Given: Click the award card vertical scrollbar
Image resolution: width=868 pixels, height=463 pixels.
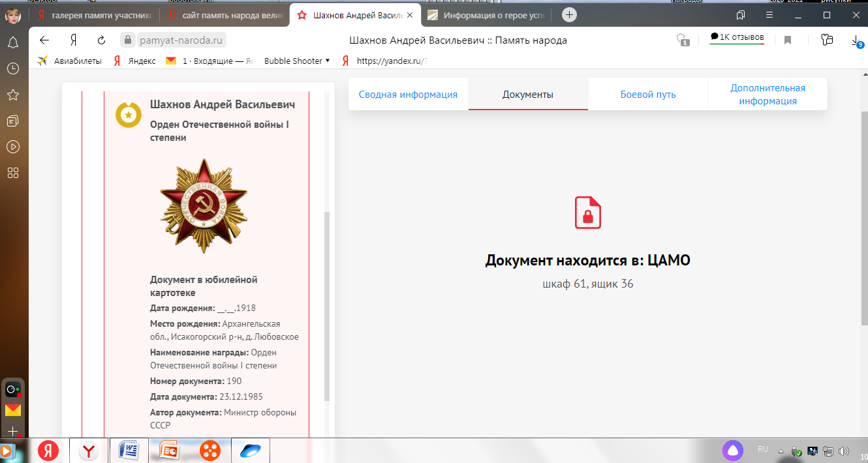Looking at the screenshot, I should (x=327, y=305).
